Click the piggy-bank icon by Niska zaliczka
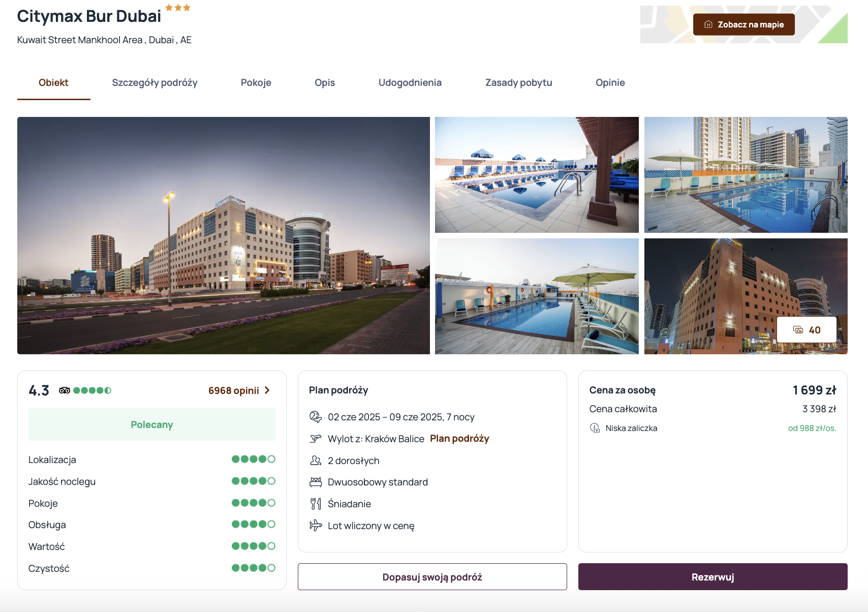 [x=595, y=428]
